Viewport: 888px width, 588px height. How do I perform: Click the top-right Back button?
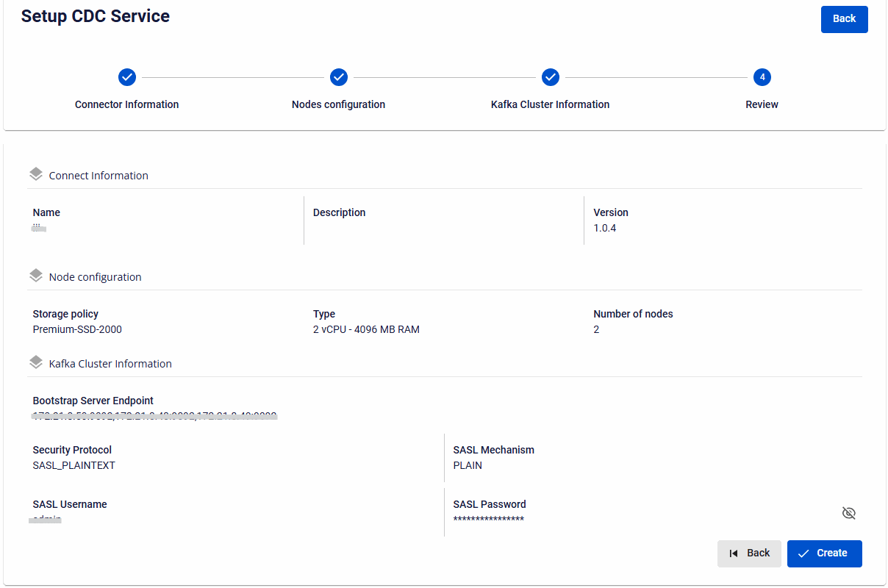tap(844, 19)
